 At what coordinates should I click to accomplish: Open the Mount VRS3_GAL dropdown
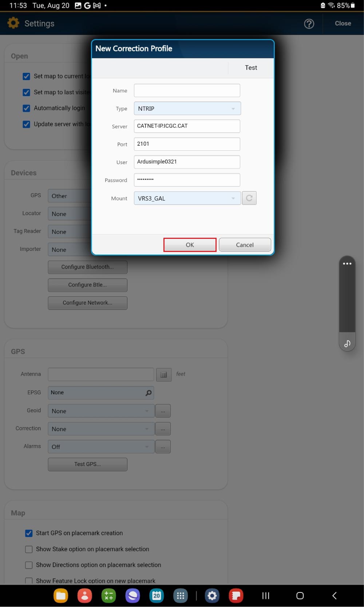click(187, 198)
